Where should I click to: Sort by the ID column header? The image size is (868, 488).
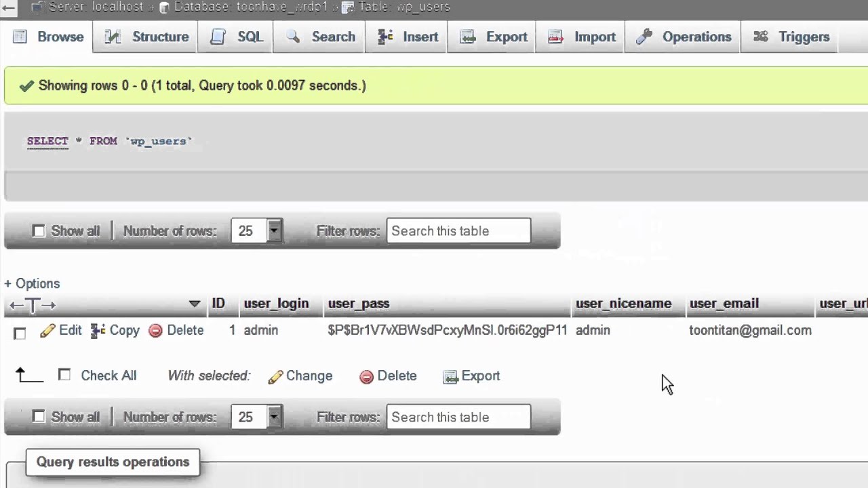pyautogui.click(x=218, y=304)
